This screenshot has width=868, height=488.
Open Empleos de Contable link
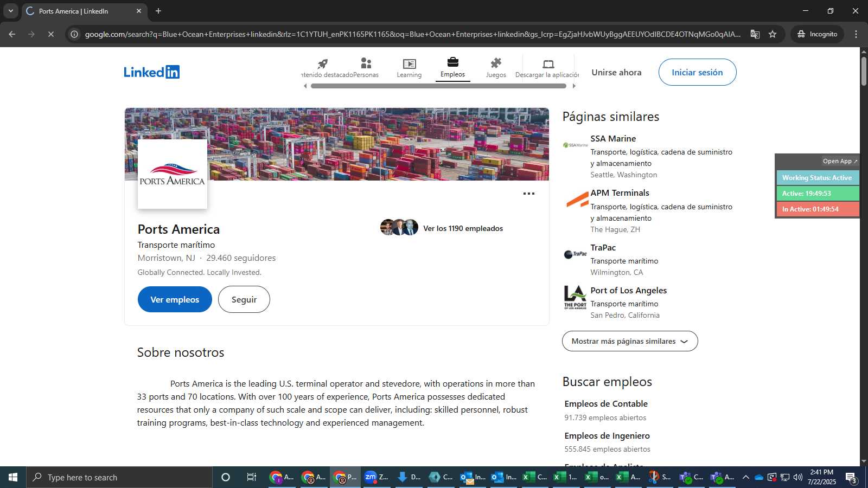point(606,404)
